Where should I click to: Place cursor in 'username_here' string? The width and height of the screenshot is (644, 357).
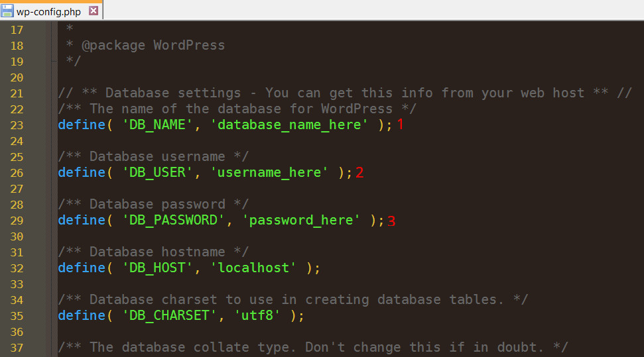point(269,173)
